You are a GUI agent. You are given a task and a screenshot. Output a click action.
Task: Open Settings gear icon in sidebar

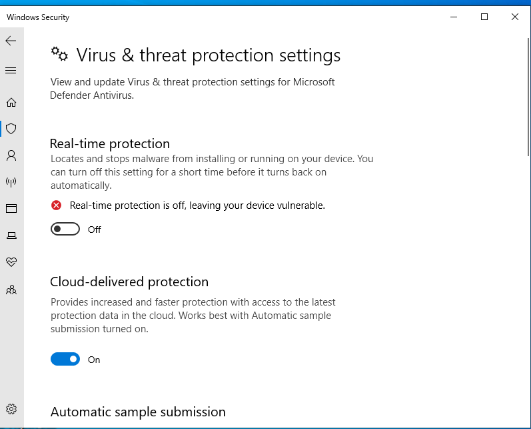coord(11,409)
